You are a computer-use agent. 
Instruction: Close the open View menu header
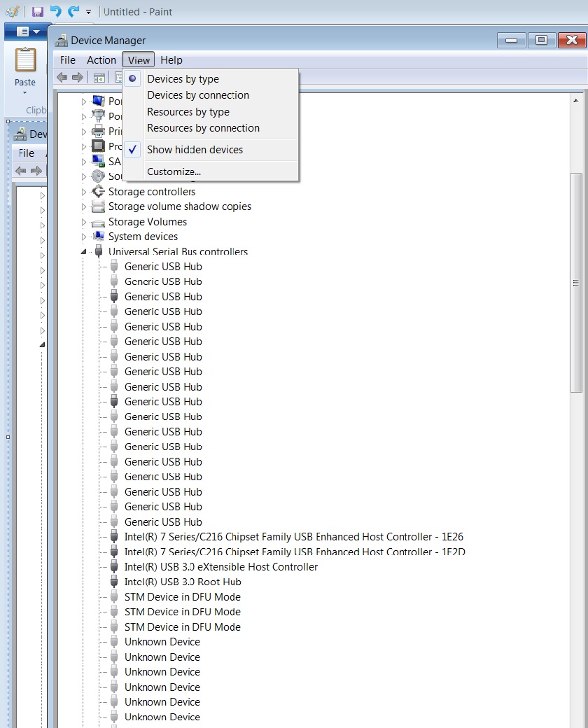click(x=139, y=60)
